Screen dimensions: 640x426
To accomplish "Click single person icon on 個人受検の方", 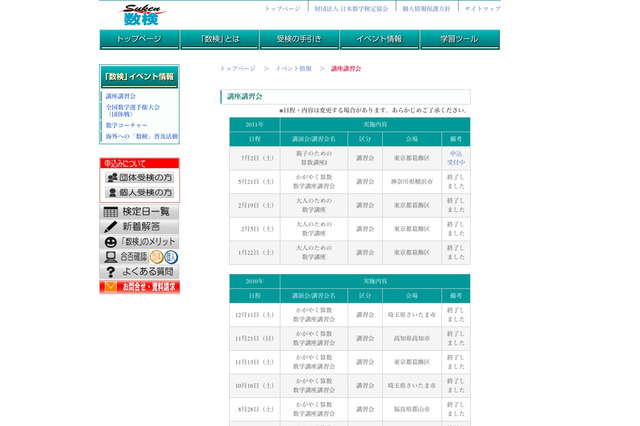I will (x=113, y=192).
